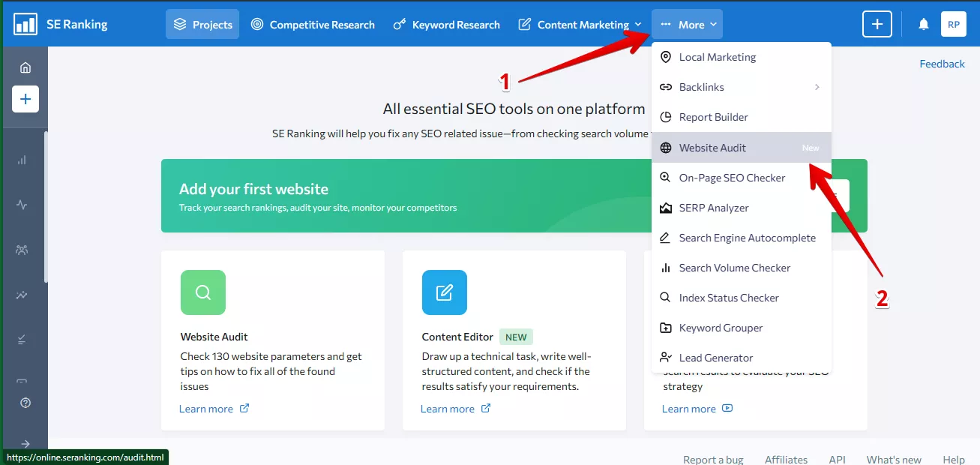Choose Index Status Checker menu item
This screenshot has width=980, height=465.
click(x=742, y=298)
